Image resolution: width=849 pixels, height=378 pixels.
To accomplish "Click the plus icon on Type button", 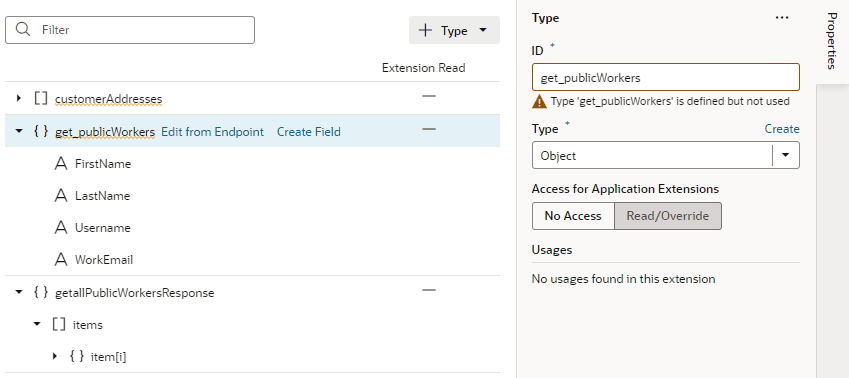I will click(426, 30).
